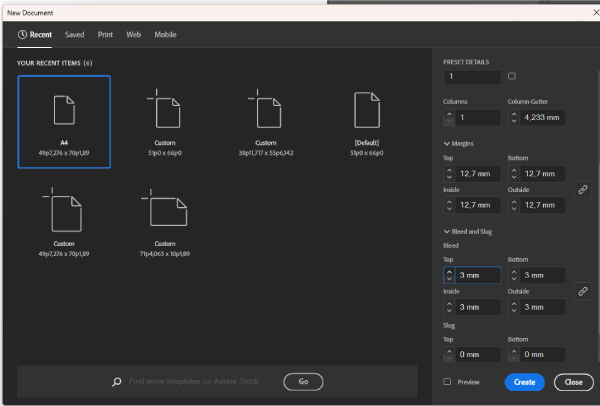Image resolution: width=600 pixels, height=406 pixels.
Task: Toggle the bleed link chain icon
Action: 582,290
